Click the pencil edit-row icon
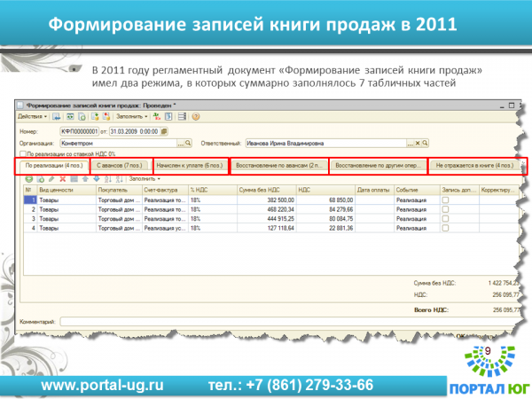Screen dimensions: 532x399 click(51, 179)
